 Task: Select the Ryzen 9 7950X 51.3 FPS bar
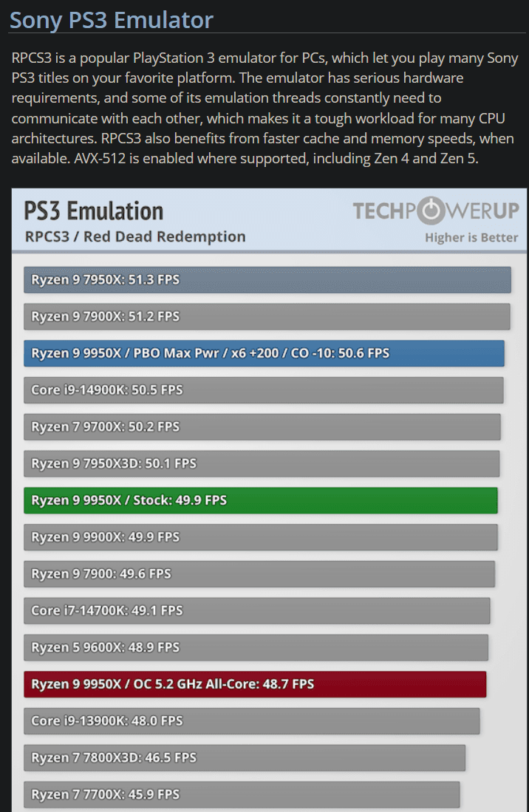click(x=267, y=279)
